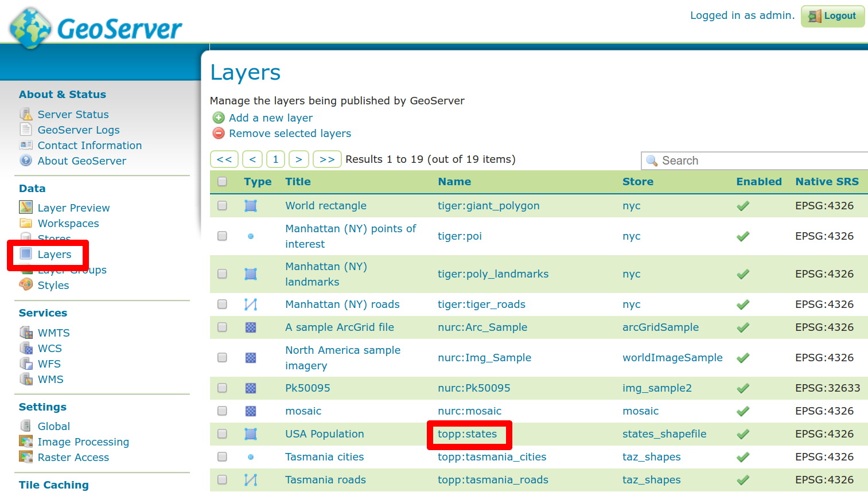Sort the table by the Type column
This screenshot has height=496, width=868.
(x=258, y=182)
